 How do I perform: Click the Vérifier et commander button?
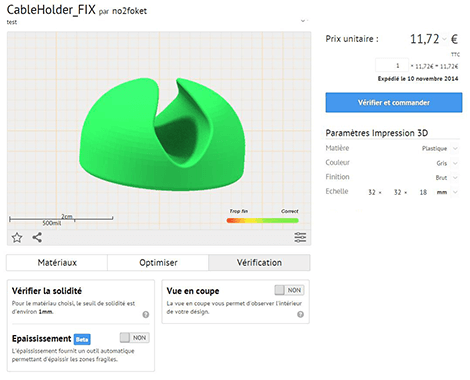point(394,102)
